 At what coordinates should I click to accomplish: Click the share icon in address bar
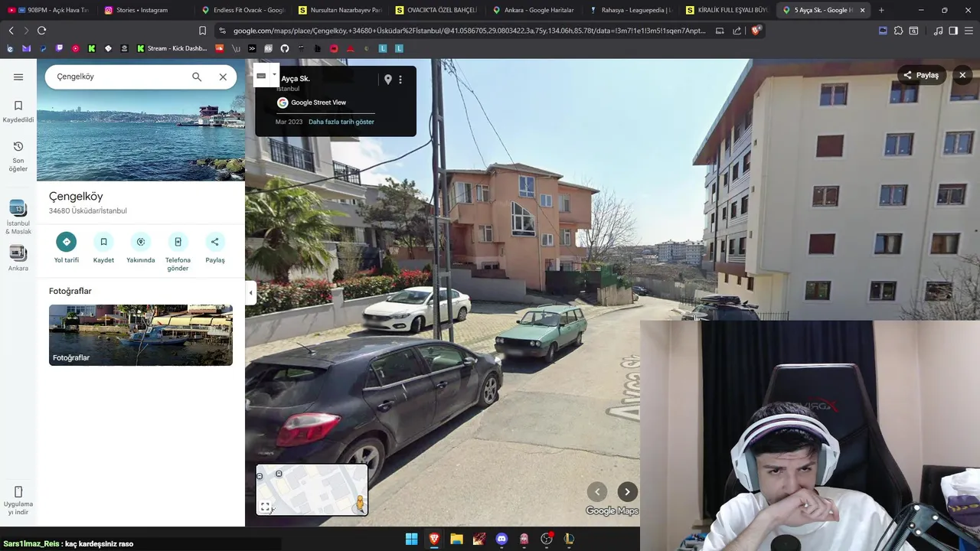(x=737, y=31)
